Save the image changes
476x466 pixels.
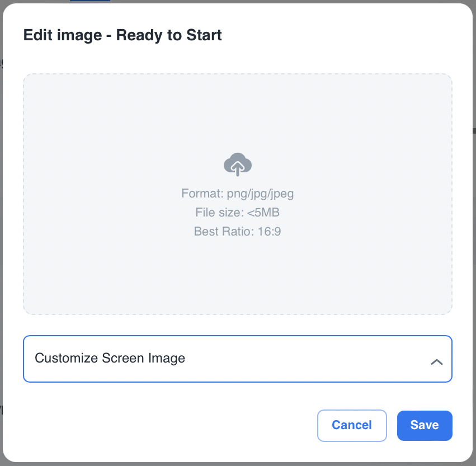pyautogui.click(x=424, y=425)
